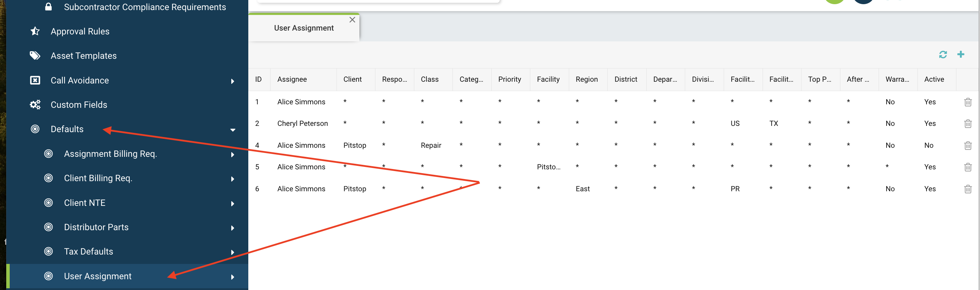
Task: Click the Active column header
Action: pyautogui.click(x=933, y=79)
